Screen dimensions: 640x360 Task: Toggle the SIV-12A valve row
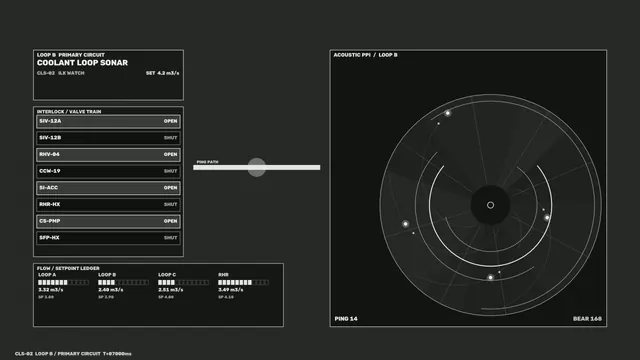point(108,121)
